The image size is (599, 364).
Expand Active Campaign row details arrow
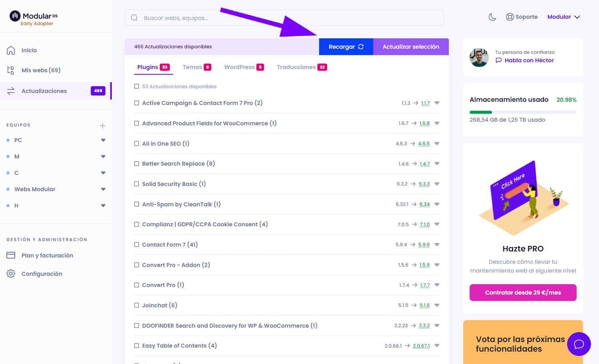[x=437, y=103]
